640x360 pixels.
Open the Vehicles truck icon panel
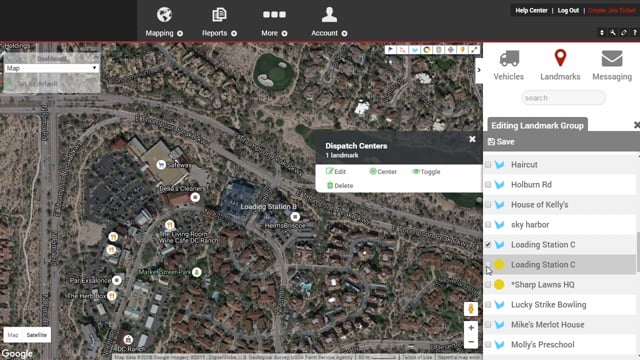tap(509, 64)
